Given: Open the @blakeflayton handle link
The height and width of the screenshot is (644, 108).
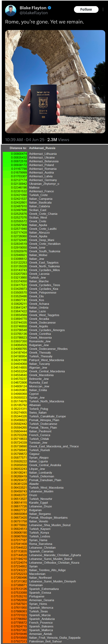Looking at the screenshot, I should (x=34, y=13).
